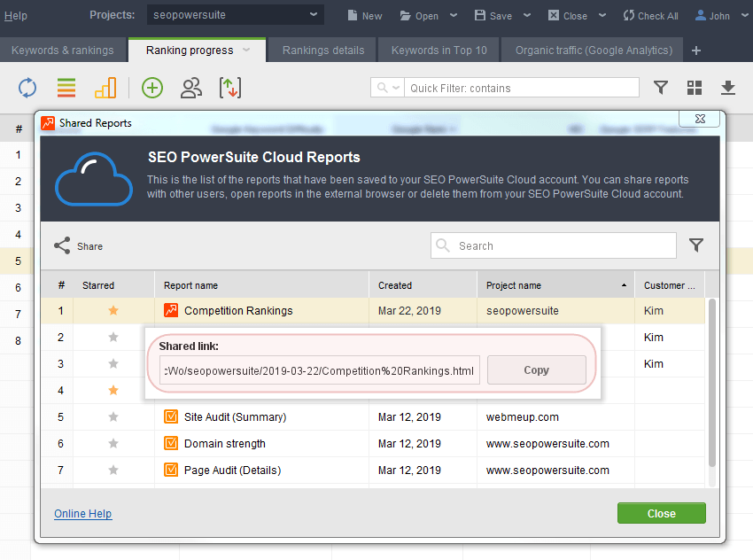Viewport: 753px width, 560px height.
Task: Click the Check All refresh icon
Action: coord(629,15)
